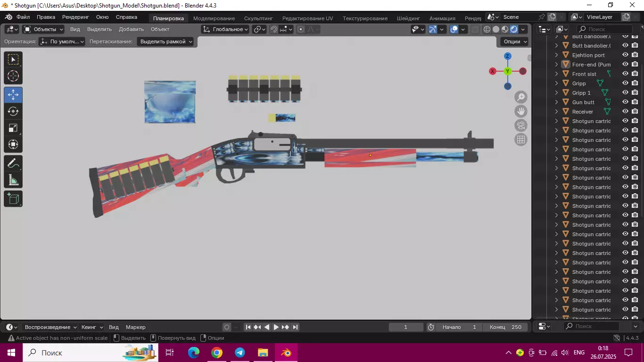Viewport: 644px width, 362px height.
Task: Click the current frame field showing 1
Action: [406, 327]
